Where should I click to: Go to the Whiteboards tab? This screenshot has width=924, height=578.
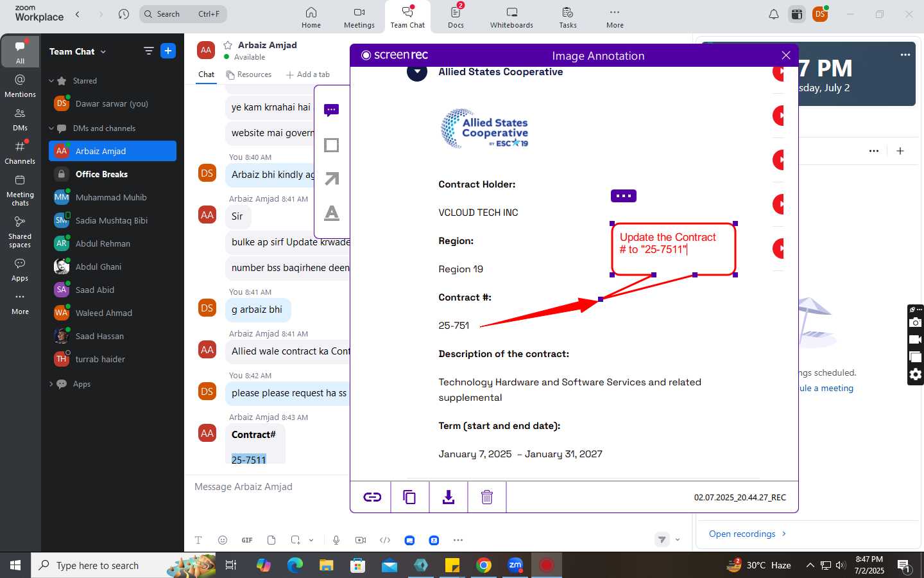coord(511,17)
